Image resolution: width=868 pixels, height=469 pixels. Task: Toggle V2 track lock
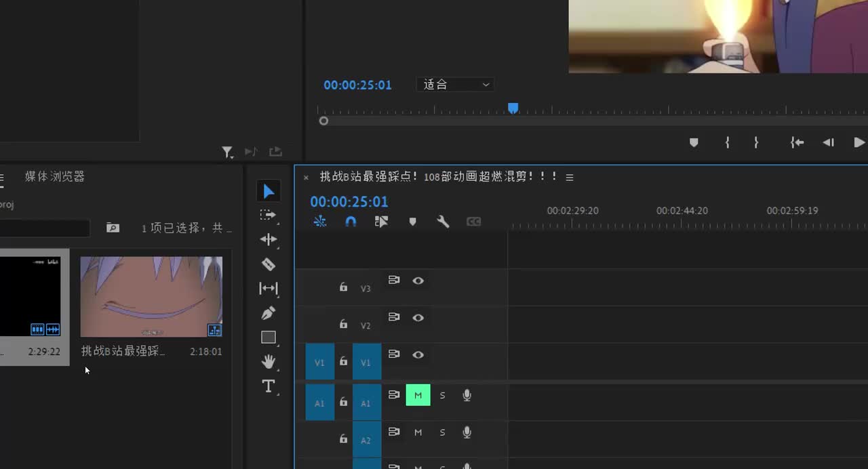(x=343, y=325)
